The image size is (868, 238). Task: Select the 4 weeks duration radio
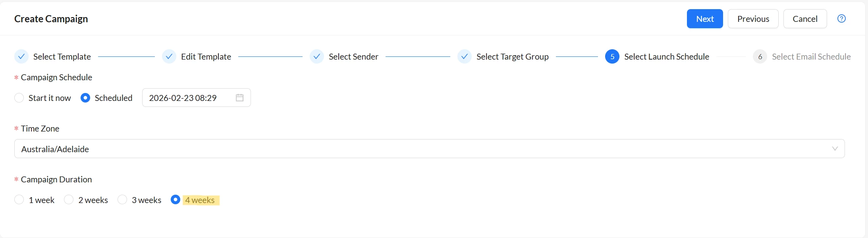click(x=176, y=200)
